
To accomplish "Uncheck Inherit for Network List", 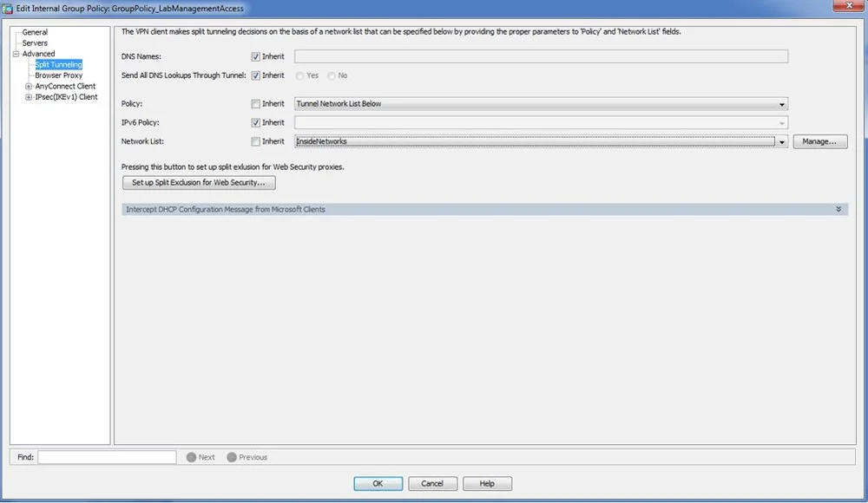I will coord(254,141).
